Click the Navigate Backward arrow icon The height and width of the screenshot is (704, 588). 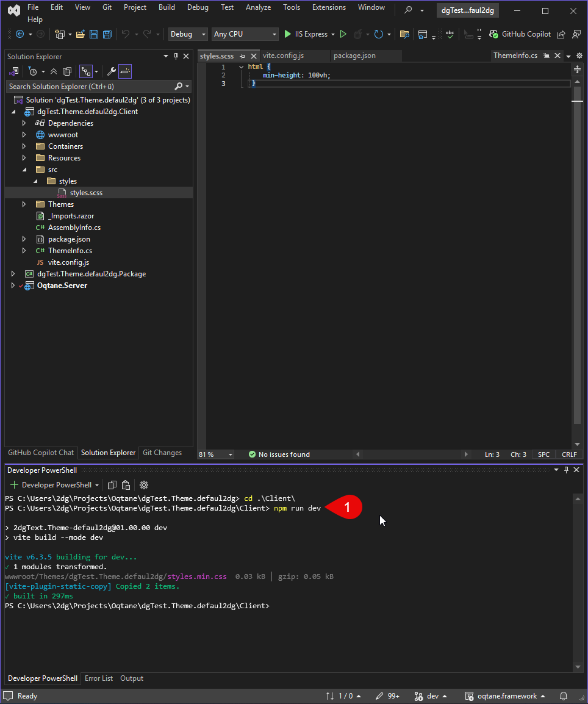pyautogui.click(x=20, y=34)
